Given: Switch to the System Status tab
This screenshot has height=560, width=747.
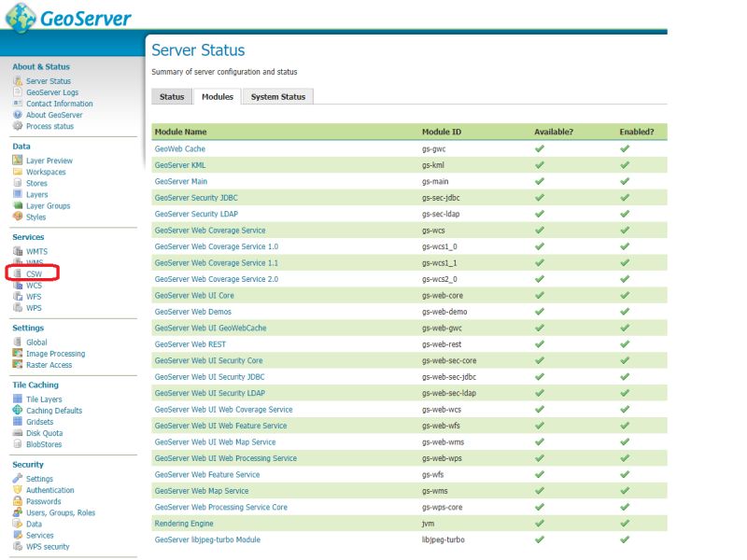Looking at the screenshot, I should coord(280,96).
